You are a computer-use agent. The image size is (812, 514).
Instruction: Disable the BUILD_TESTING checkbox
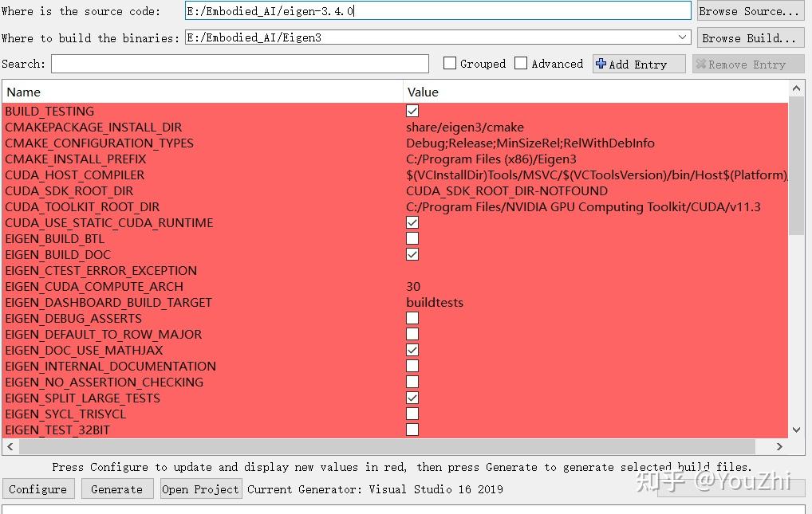(x=412, y=111)
